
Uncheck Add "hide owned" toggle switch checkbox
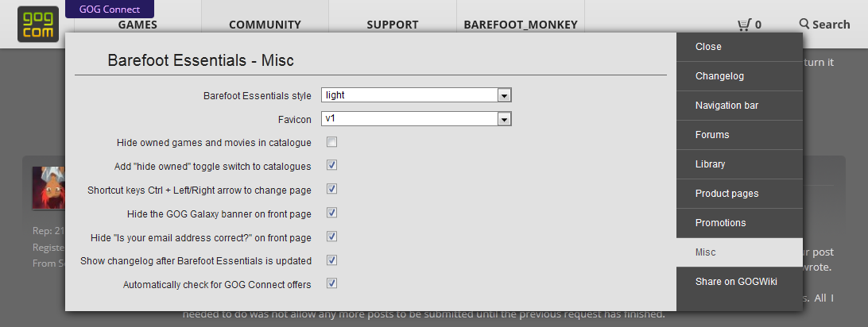tap(332, 165)
